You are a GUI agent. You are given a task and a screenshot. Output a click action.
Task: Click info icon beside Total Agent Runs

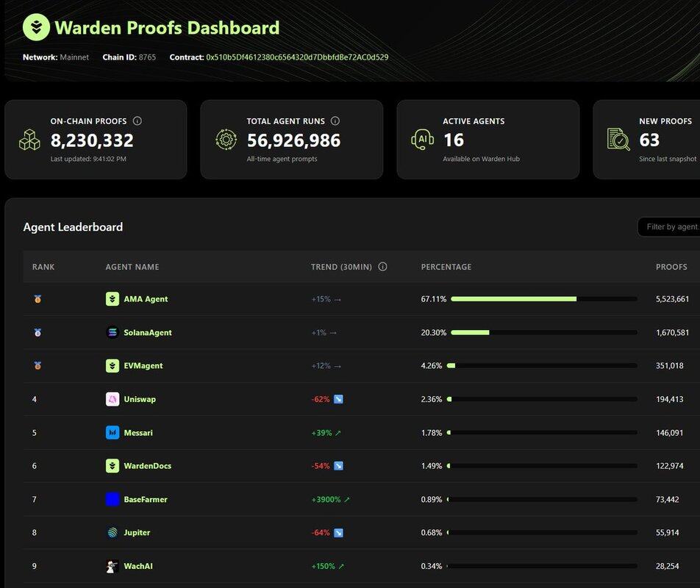tap(335, 121)
